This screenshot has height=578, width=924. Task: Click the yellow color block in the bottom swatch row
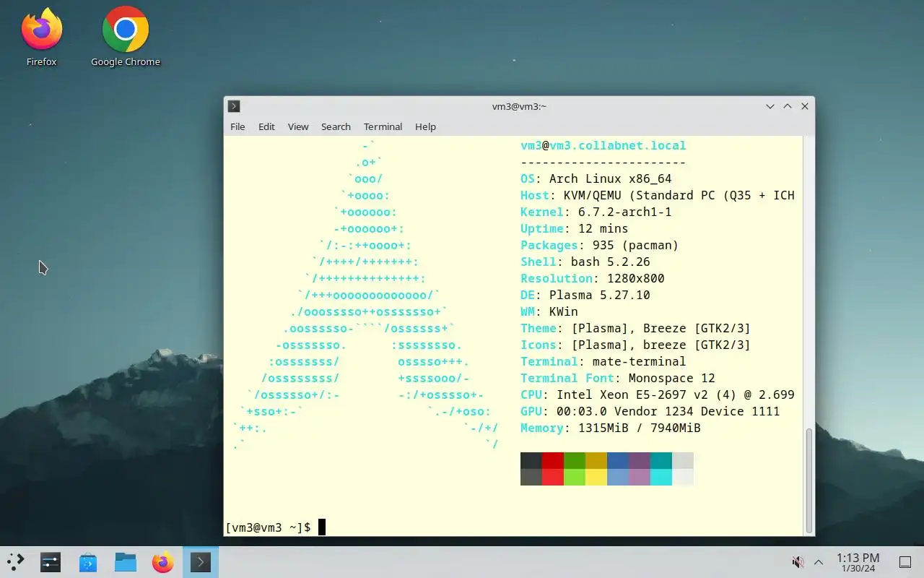pyautogui.click(x=596, y=477)
